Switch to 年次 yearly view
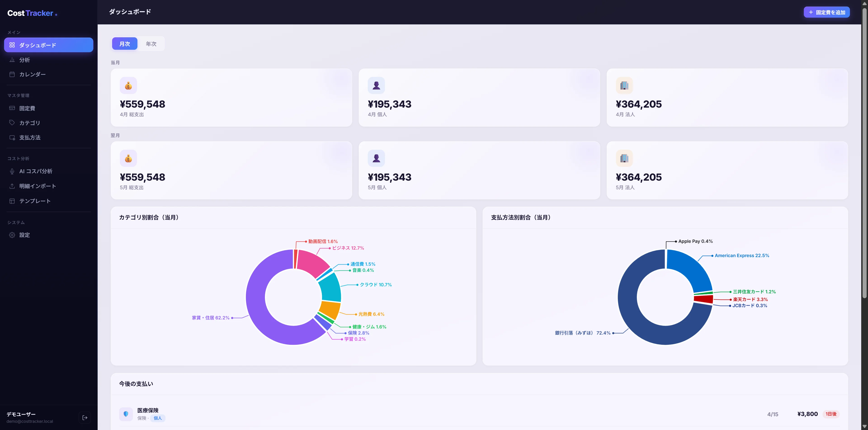The width and height of the screenshot is (868, 430). click(x=151, y=44)
